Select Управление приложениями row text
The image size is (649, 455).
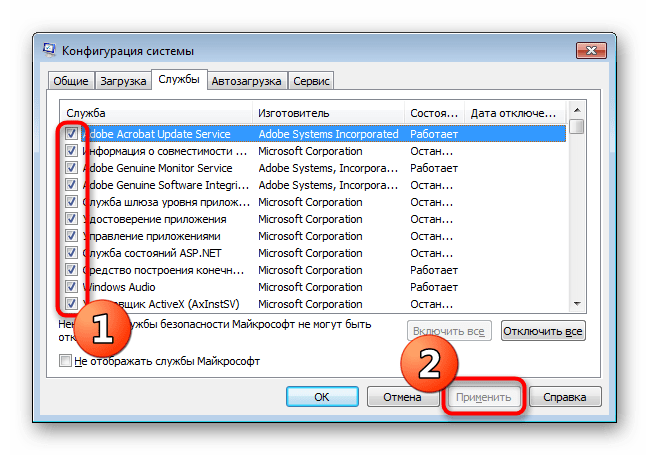point(151,236)
